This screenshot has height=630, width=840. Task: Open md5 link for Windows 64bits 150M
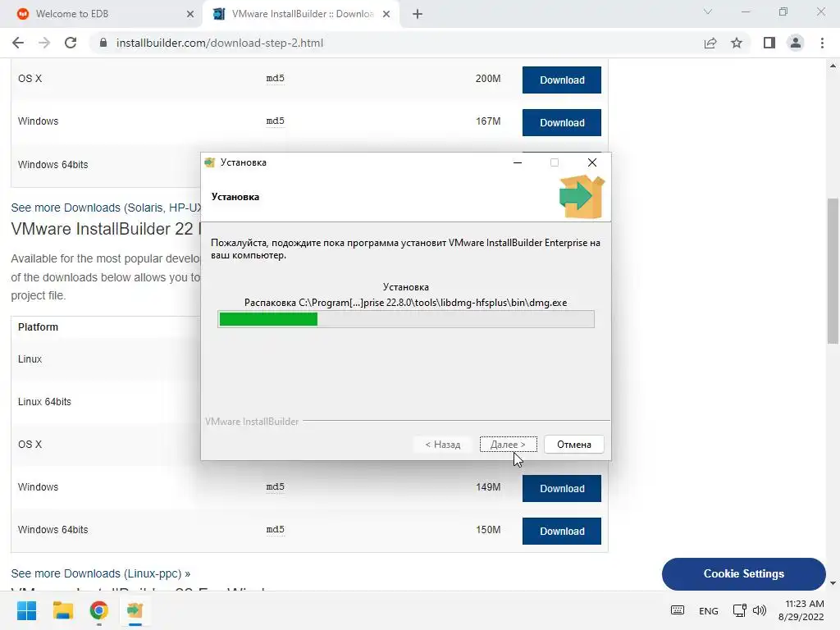coord(276,530)
